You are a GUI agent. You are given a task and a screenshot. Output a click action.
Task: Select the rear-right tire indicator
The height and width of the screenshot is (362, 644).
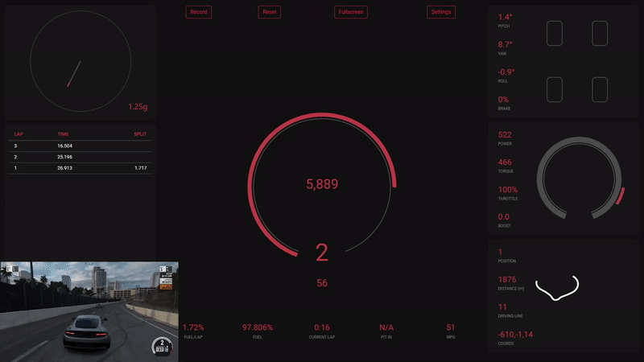(600, 89)
